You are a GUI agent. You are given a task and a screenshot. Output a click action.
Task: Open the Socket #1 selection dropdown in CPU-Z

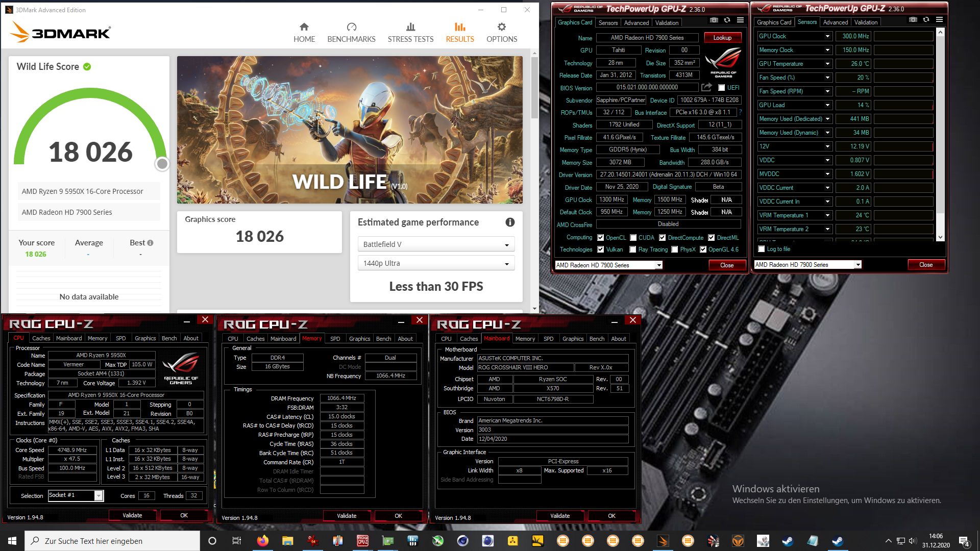(76, 495)
